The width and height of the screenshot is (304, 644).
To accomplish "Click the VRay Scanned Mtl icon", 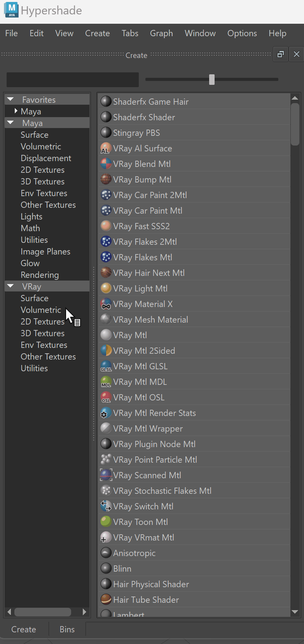I will pyautogui.click(x=106, y=475).
